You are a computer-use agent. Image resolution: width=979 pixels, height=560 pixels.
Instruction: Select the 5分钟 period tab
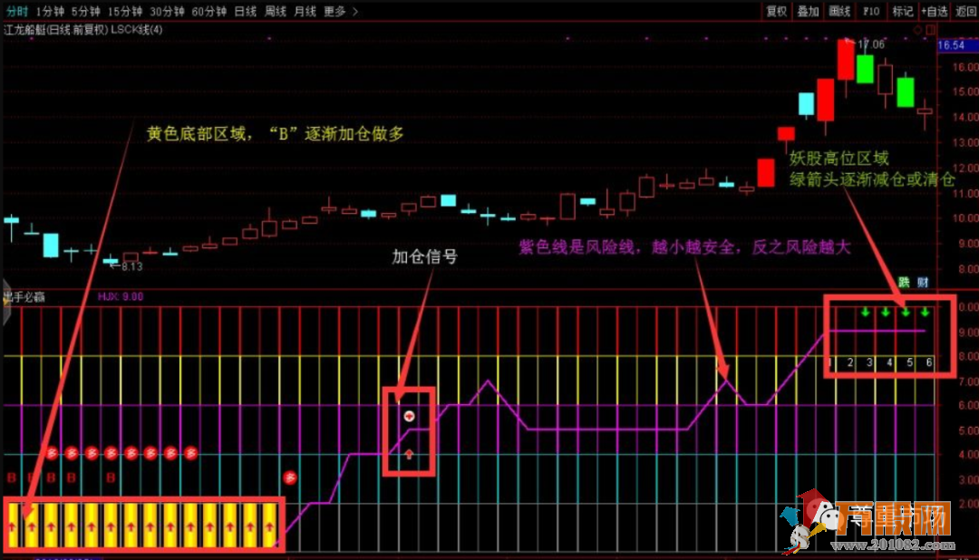point(85,11)
